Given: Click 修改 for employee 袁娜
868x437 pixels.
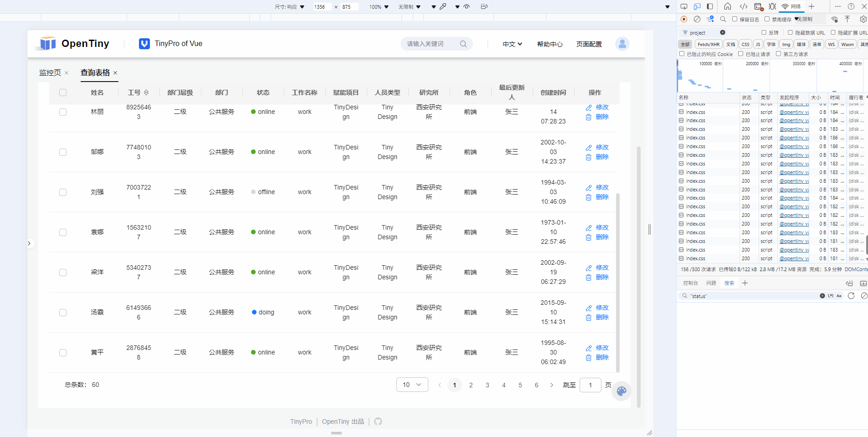Looking at the screenshot, I should (602, 227).
